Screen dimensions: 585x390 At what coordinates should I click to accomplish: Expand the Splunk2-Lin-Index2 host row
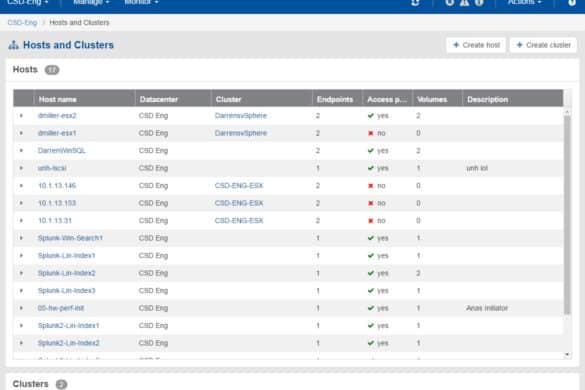click(21, 343)
